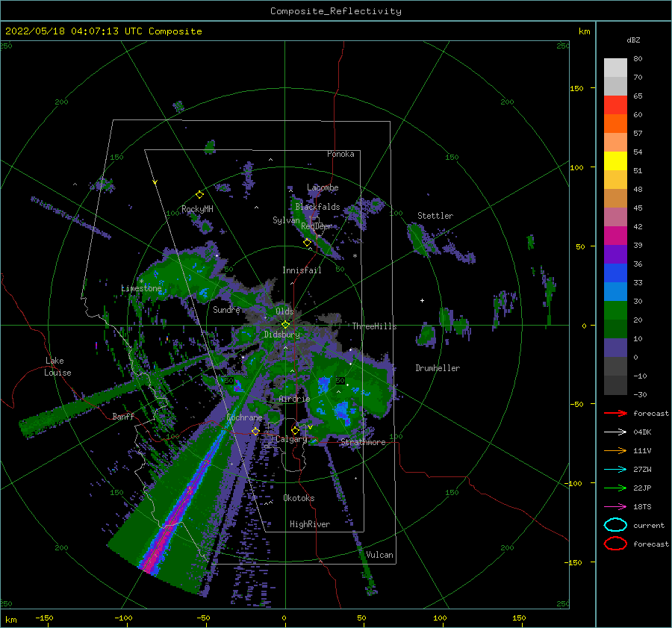
Task: Pick the violet swatch between 39 and 36
Action: coord(615,255)
